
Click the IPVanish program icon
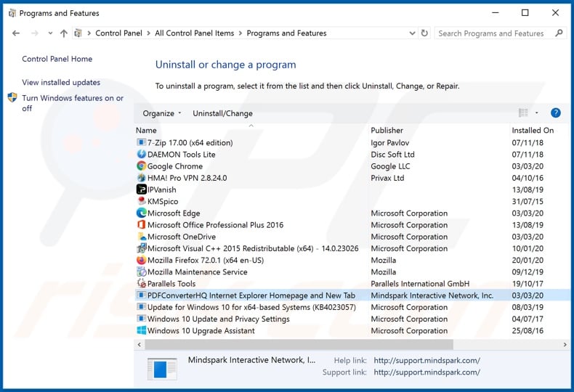(141, 189)
